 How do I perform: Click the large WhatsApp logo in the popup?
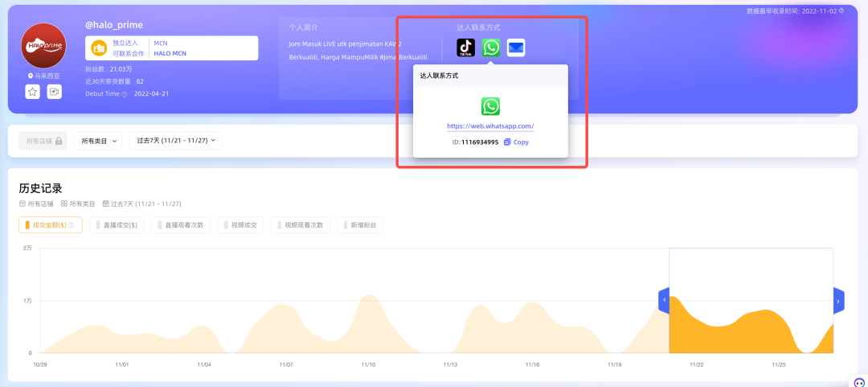click(x=490, y=106)
